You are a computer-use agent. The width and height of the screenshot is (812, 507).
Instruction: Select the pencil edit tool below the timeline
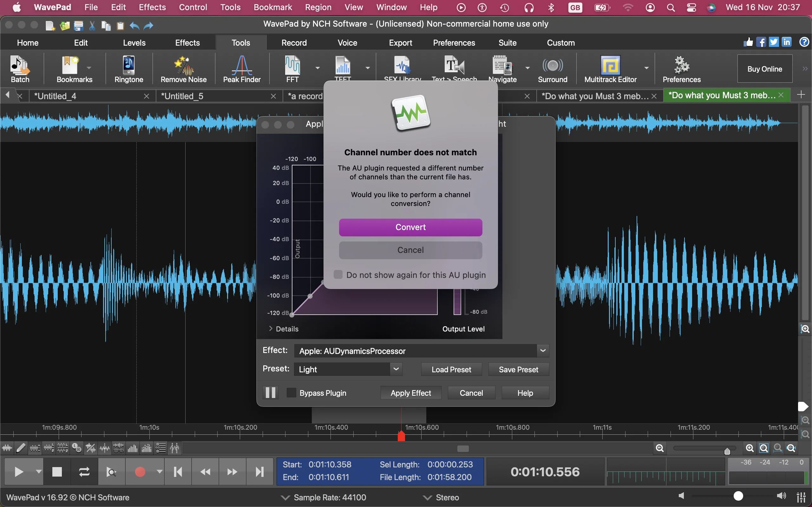[x=21, y=448]
